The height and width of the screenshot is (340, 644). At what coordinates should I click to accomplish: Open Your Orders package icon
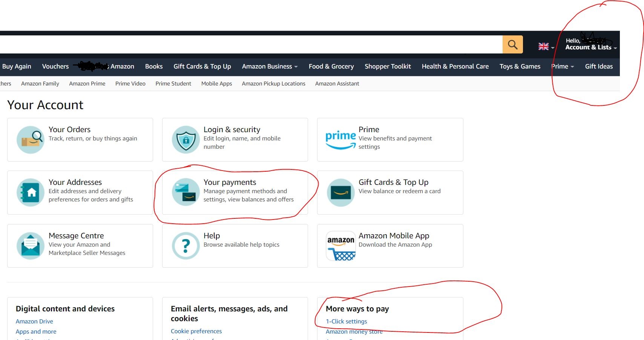click(31, 140)
